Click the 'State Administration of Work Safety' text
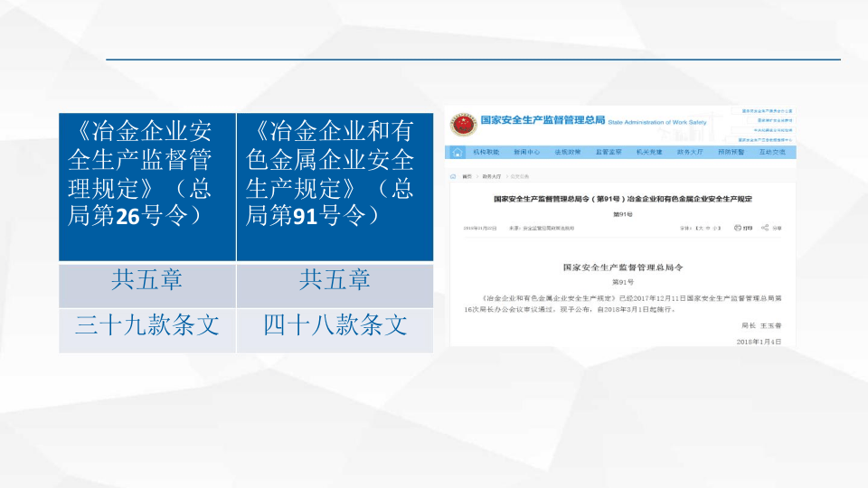The width and height of the screenshot is (868, 488). [657, 122]
